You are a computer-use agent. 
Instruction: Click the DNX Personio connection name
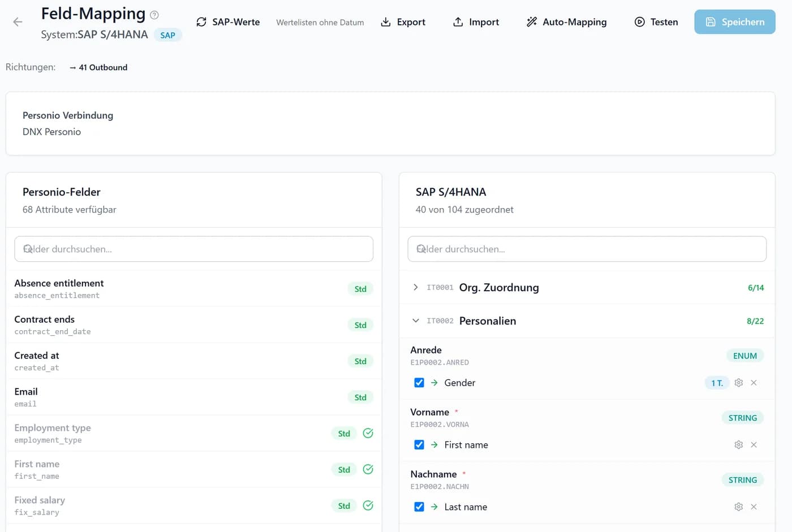pos(51,132)
